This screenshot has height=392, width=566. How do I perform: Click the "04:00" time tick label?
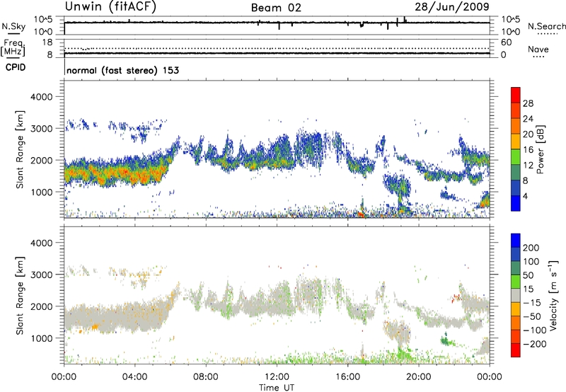pyautogui.click(x=134, y=377)
